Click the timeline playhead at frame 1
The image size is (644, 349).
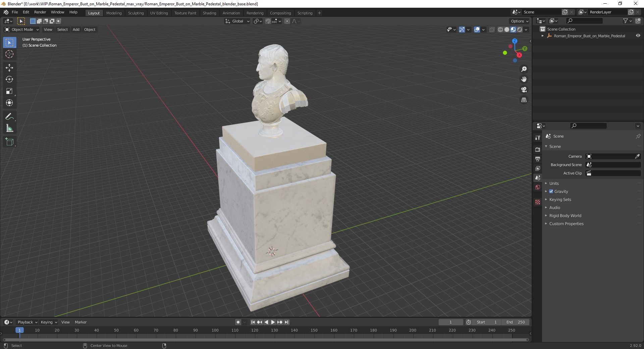19,330
